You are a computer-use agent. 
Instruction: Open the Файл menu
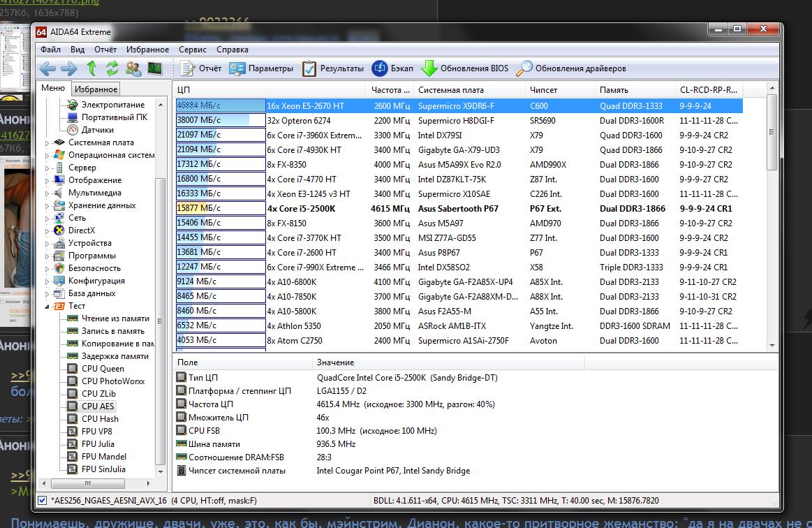(x=50, y=50)
